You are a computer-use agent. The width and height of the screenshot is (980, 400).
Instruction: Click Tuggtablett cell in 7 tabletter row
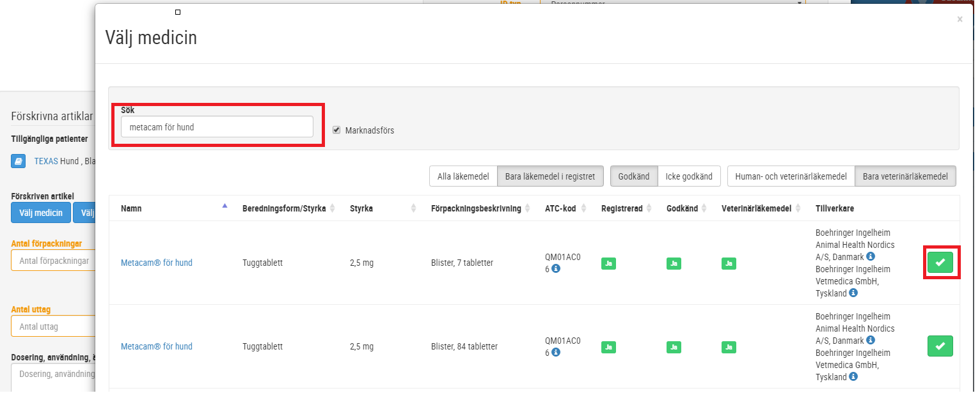tap(262, 263)
